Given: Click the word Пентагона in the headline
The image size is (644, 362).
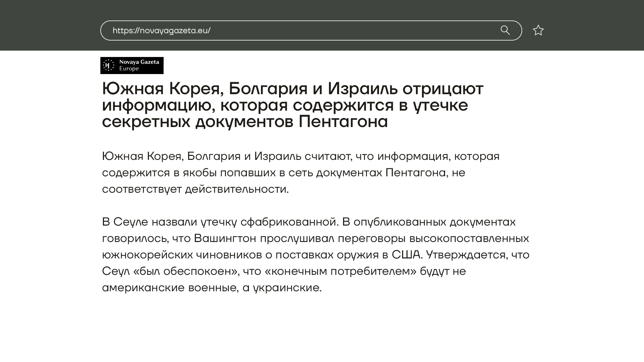Looking at the screenshot, I should (343, 121).
